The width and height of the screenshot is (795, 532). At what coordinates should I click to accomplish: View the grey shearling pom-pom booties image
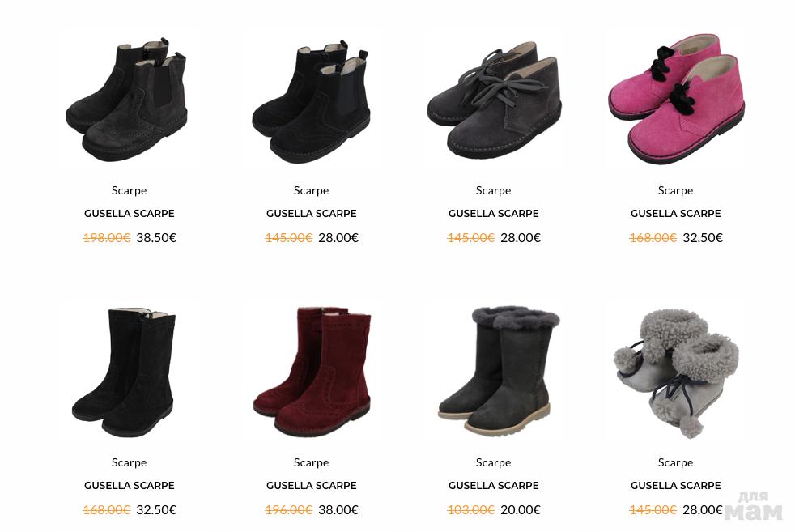pyautogui.click(x=675, y=371)
